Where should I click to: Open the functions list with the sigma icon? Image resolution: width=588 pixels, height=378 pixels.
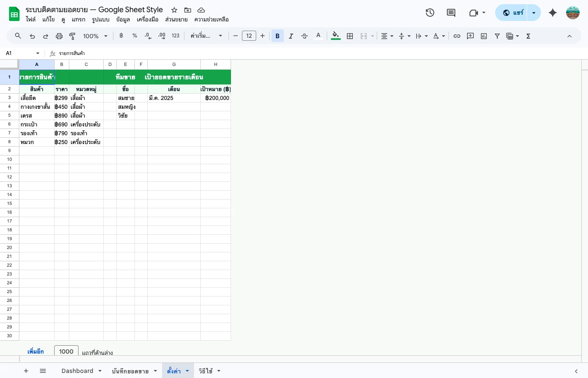528,36
